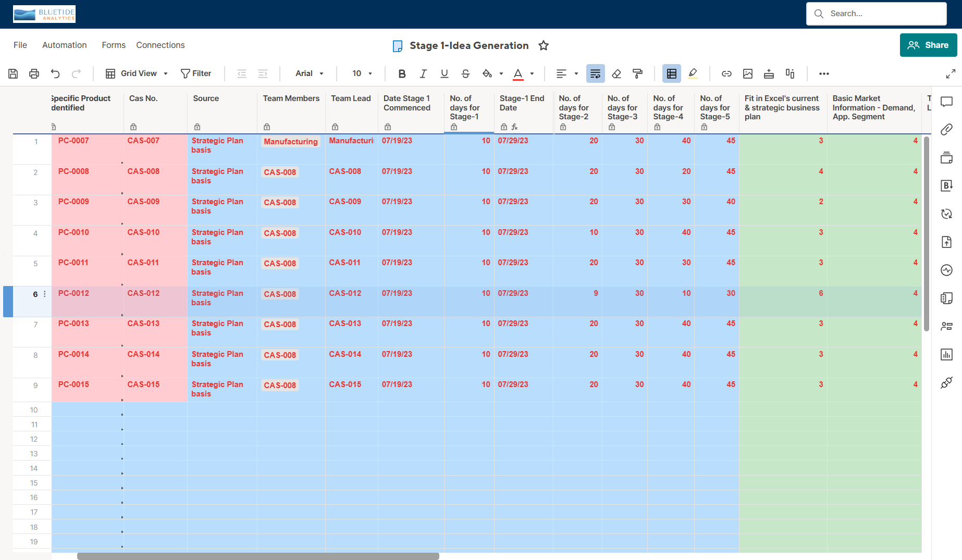962x560 pixels.
Task: Open the Comments panel in sidebar
Action: click(x=946, y=102)
